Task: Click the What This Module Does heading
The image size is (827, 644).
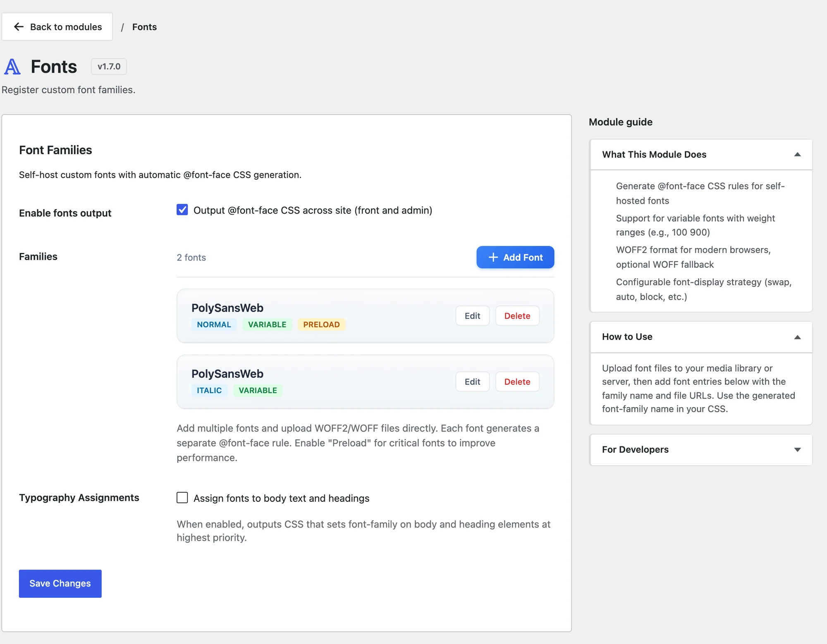Action: pyautogui.click(x=654, y=155)
